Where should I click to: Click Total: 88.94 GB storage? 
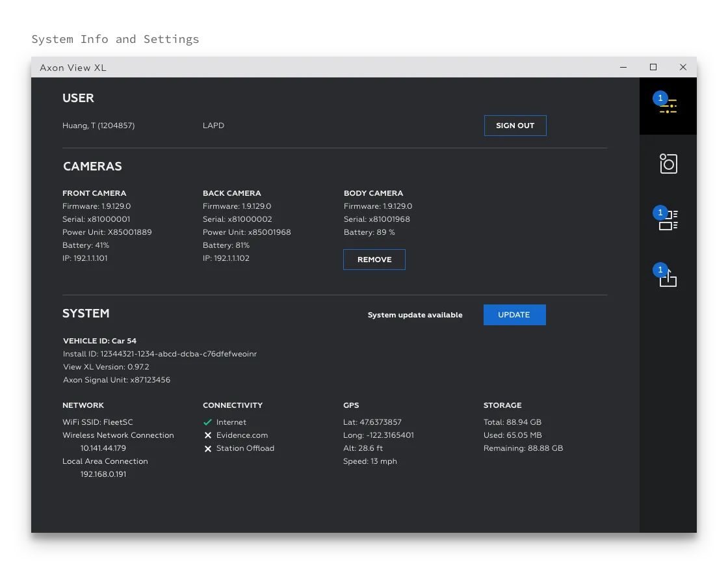513,422
